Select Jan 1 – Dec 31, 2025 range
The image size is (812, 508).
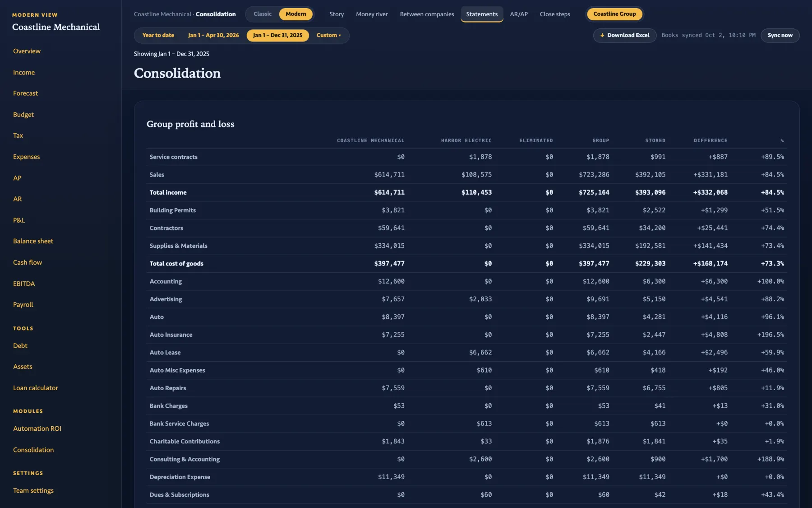point(278,35)
